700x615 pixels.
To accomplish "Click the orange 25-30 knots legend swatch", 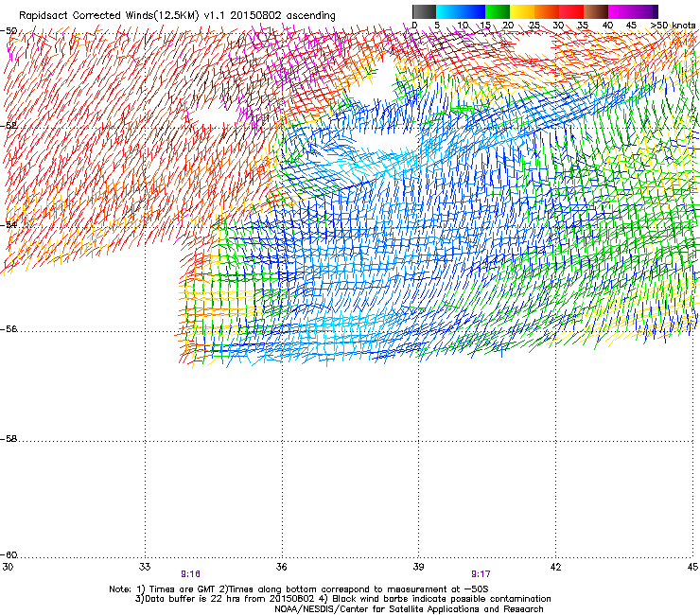I will click(x=547, y=11).
